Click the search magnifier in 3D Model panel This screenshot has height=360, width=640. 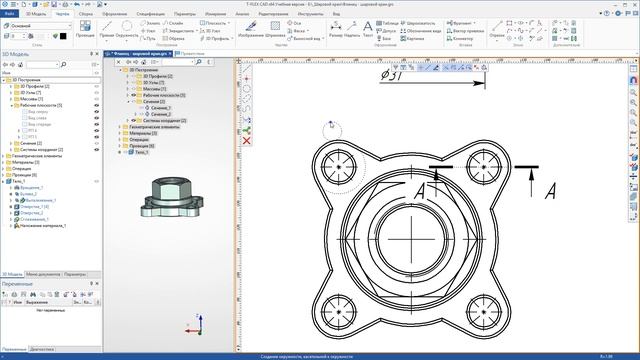click(64, 64)
